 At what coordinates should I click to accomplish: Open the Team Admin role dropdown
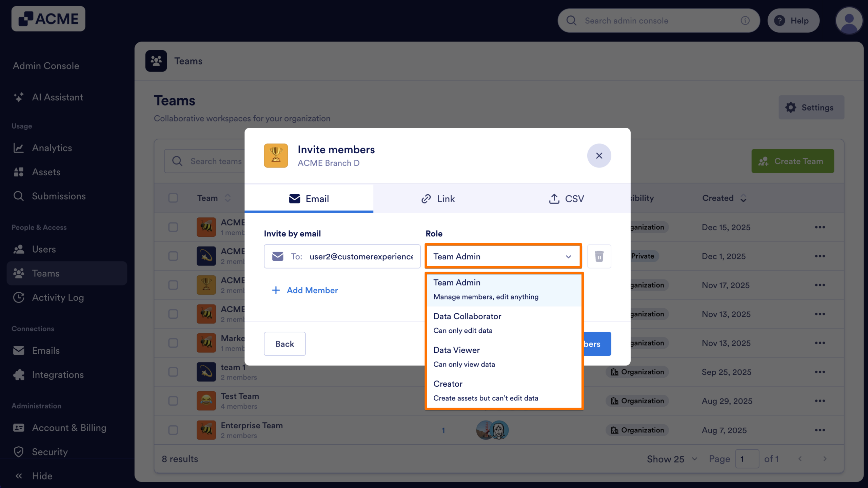coord(503,256)
